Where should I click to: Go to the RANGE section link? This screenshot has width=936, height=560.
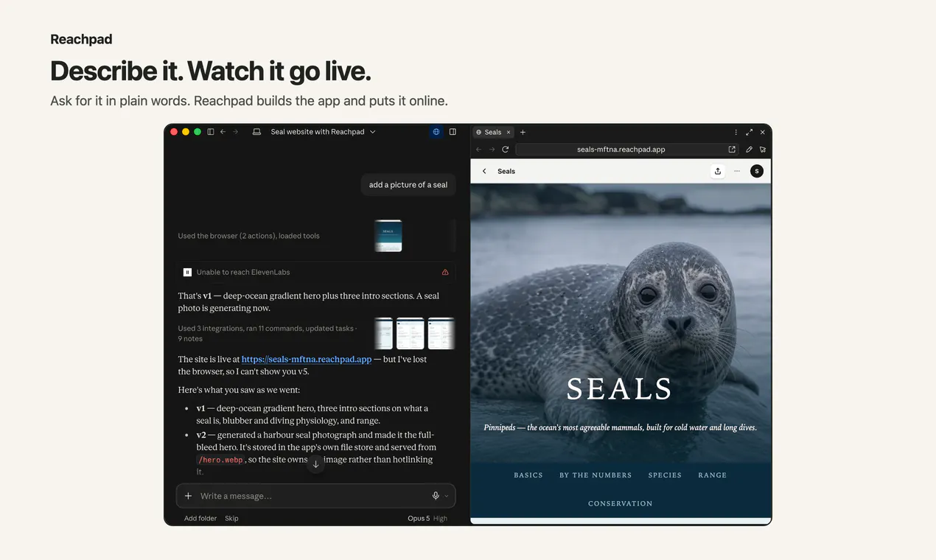(713, 475)
